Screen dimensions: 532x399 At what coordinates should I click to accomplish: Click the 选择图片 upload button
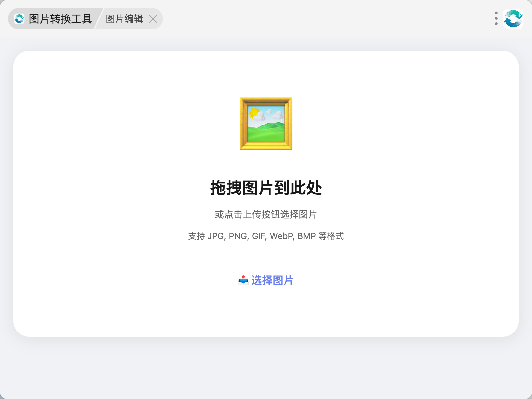click(x=266, y=280)
